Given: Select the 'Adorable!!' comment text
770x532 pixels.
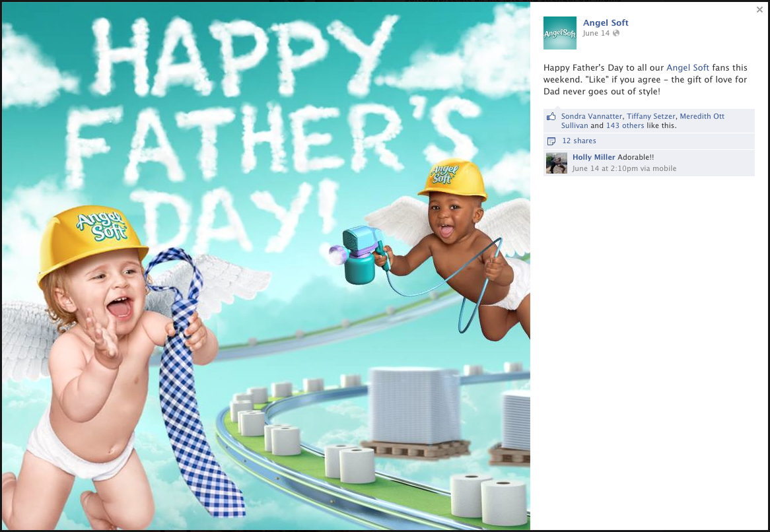Looking at the screenshot, I should pyautogui.click(x=635, y=158).
